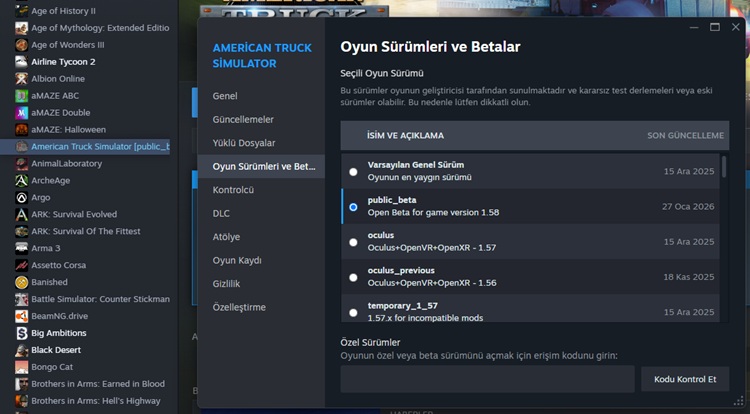Switch to the Yüklü Dosyalar section
The image size is (750, 414).
click(244, 143)
